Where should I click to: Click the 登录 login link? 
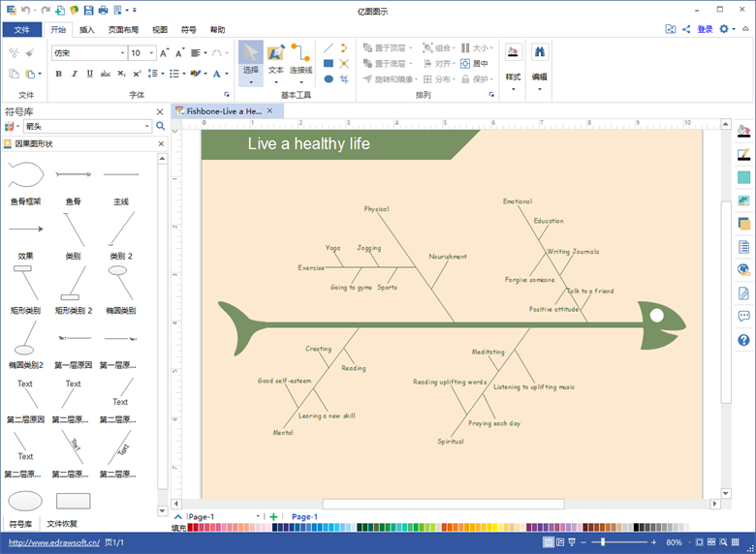click(x=705, y=30)
